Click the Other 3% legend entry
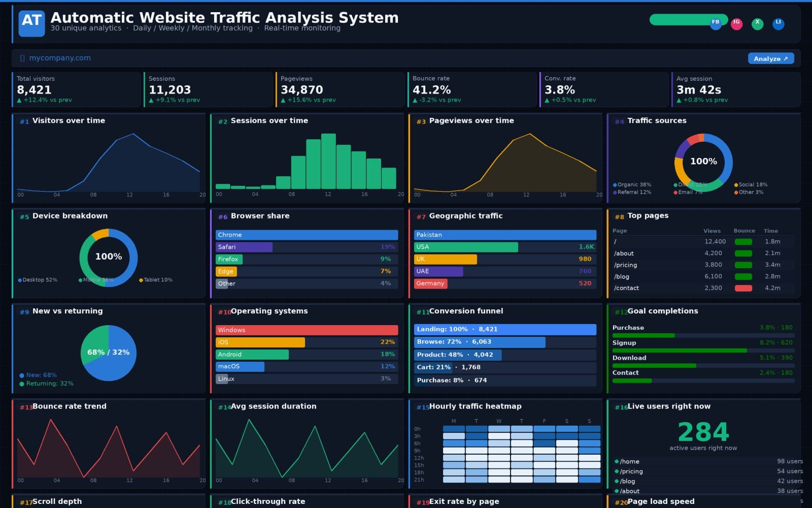 pos(749,192)
